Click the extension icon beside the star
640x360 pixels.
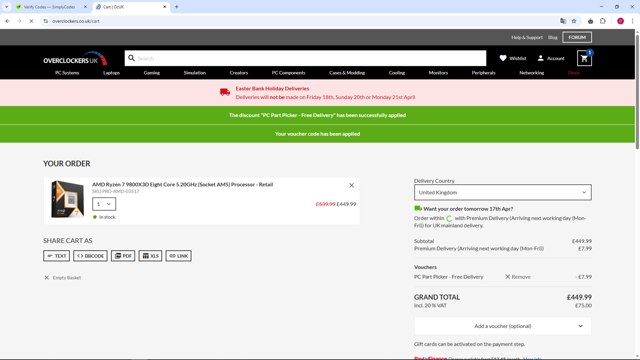(590, 21)
